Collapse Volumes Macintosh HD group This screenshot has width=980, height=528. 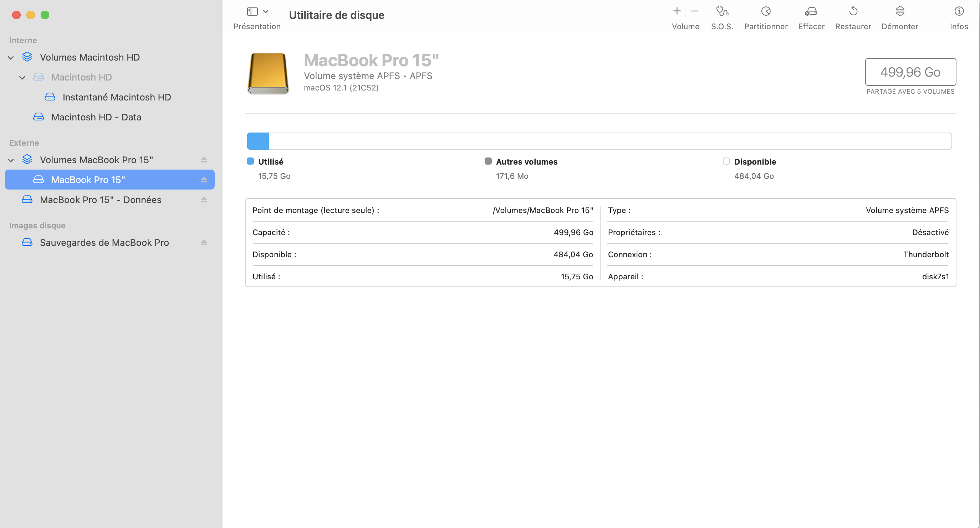tap(11, 58)
